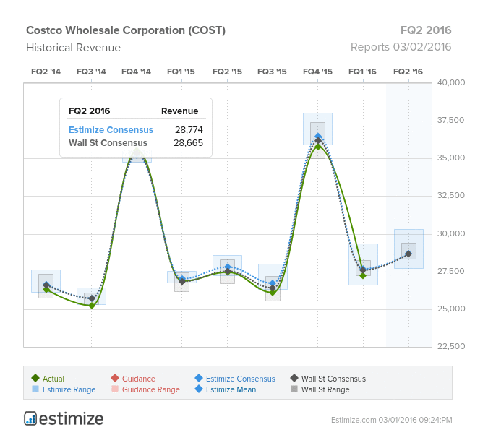Click the estimize logo icon
This screenshot has height=448, width=488.
[30, 418]
